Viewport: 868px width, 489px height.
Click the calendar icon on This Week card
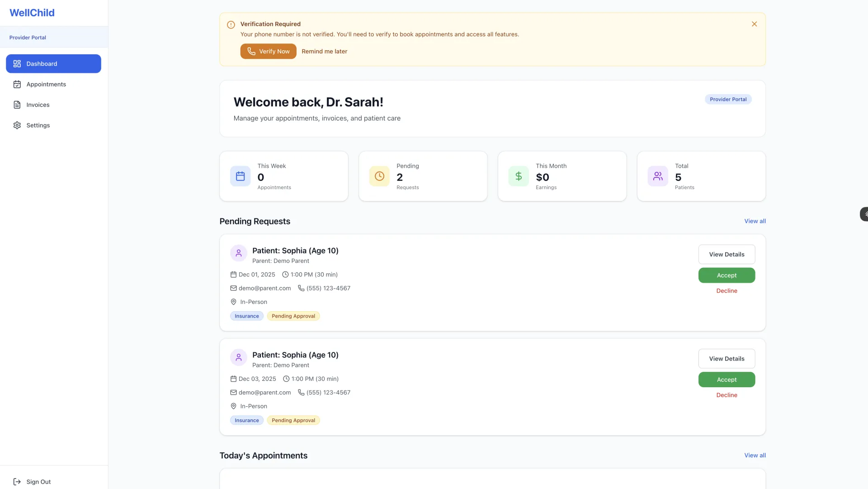click(x=240, y=176)
